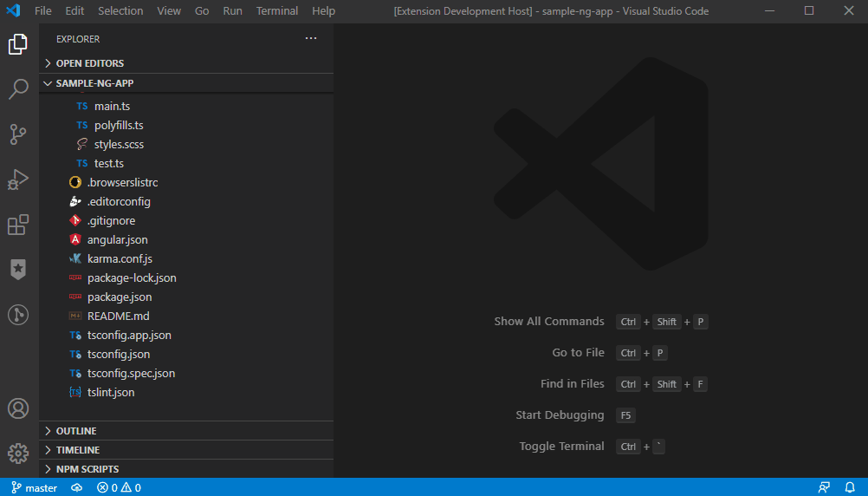Open the Explorer view in activity bar

pyautogui.click(x=17, y=43)
